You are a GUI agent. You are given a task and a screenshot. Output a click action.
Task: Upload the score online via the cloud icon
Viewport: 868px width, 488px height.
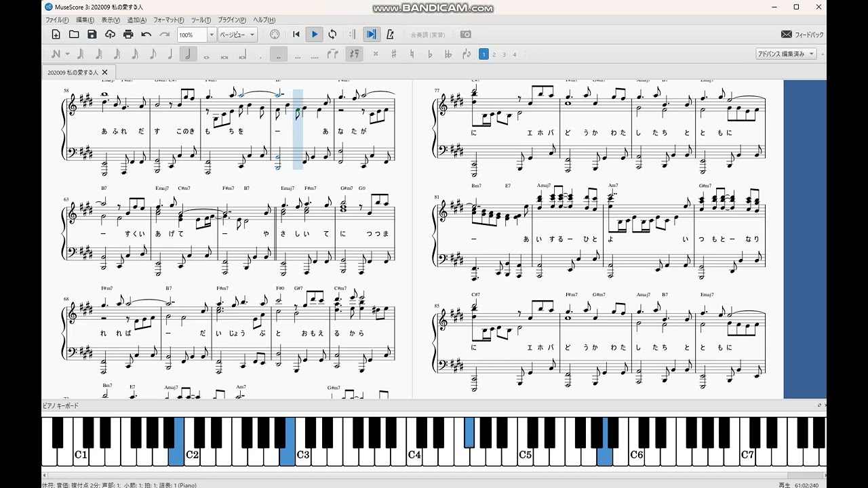pos(110,35)
